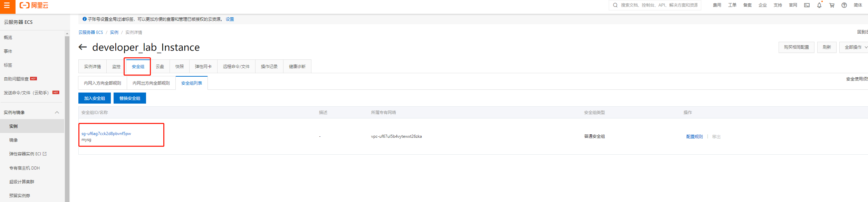Click the external link icon next to 弹性容器实例 ECI
Image resolution: width=868 pixels, height=202 pixels.
tap(45, 154)
